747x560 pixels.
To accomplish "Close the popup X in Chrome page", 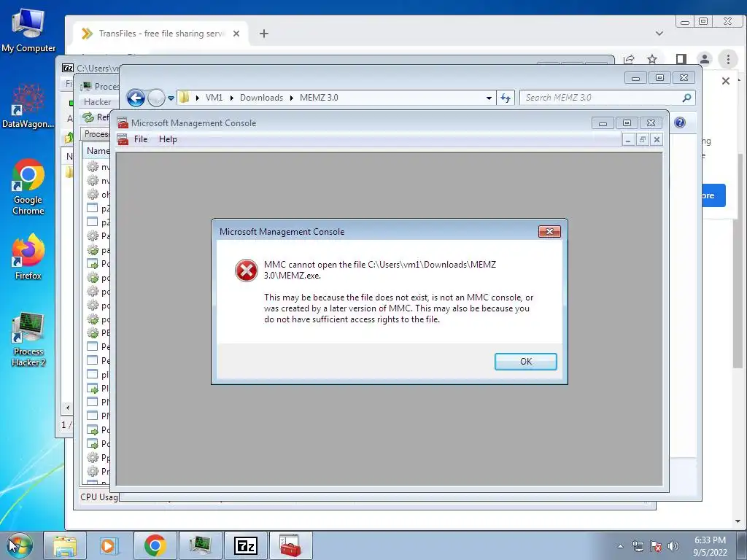I will coord(726,81).
